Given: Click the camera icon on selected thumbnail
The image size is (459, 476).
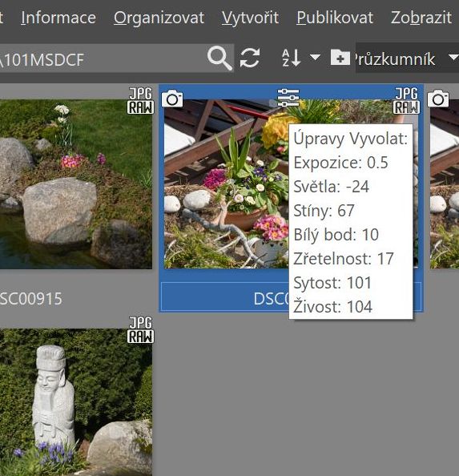Looking at the screenshot, I should point(172,99).
